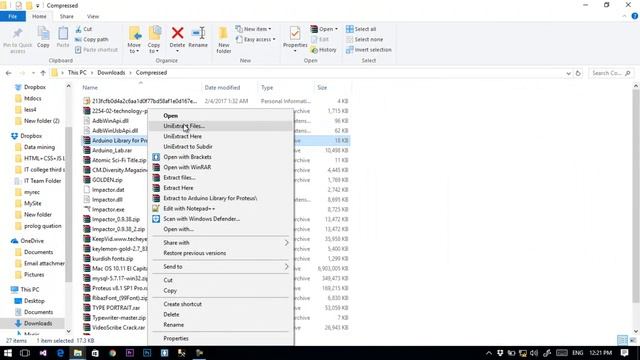
Task: Open the help question mark icon
Action: pos(635,16)
